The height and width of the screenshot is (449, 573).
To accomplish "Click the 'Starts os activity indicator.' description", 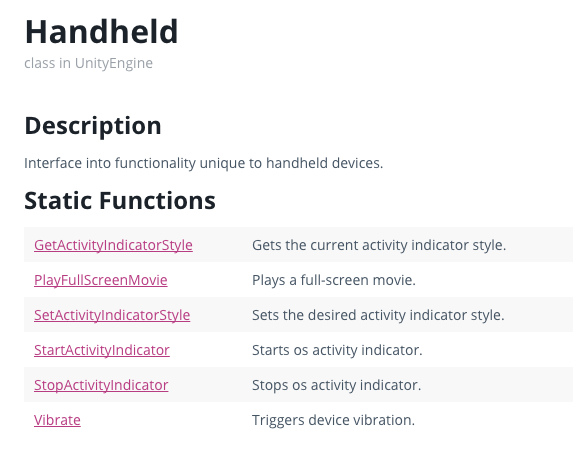I will [337, 350].
